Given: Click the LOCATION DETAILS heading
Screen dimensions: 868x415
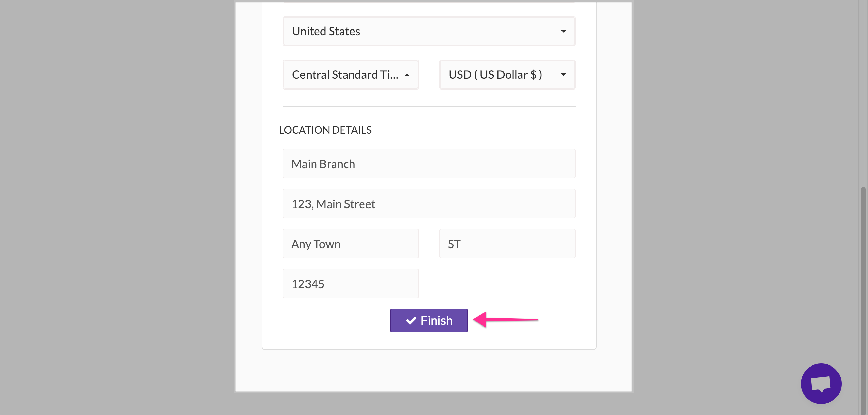Looking at the screenshot, I should coord(325,130).
